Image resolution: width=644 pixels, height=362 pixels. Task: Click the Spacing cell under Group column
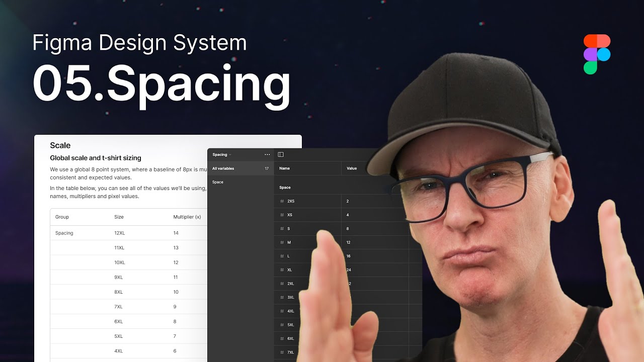64,233
